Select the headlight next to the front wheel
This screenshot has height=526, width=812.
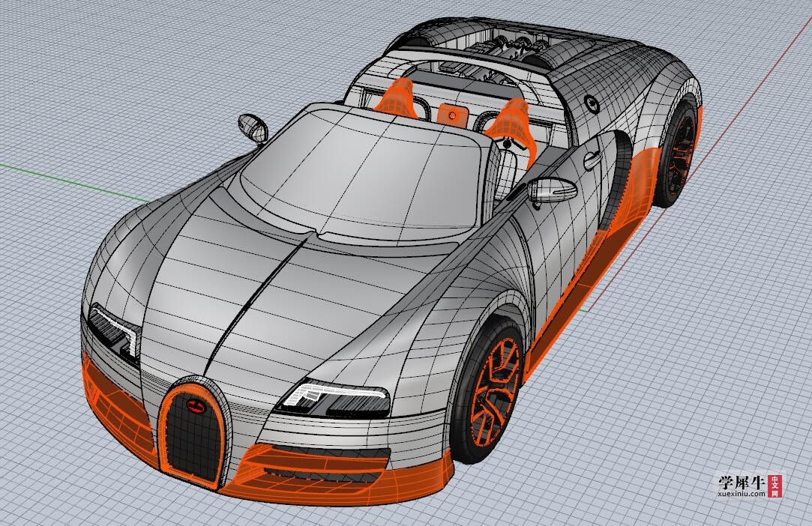[x=334, y=398]
